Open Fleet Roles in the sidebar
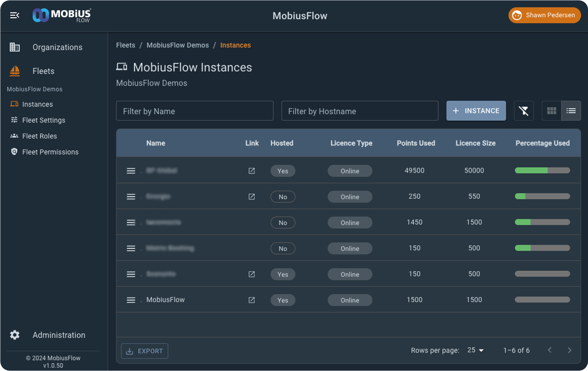Viewport: 588px width, 371px height. pos(39,136)
